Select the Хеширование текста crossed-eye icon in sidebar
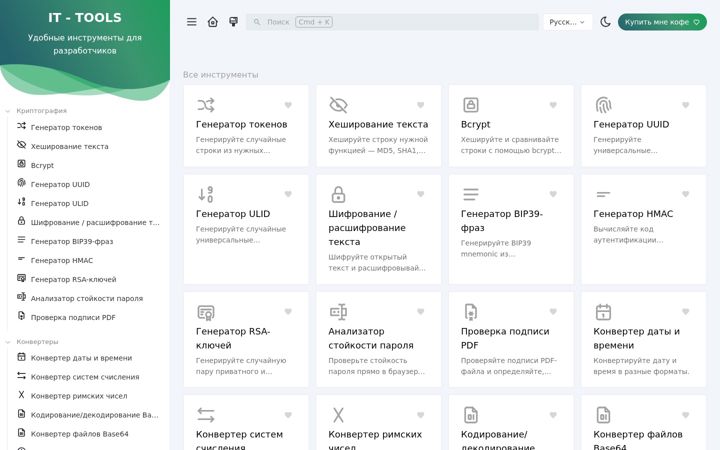Image resolution: width=720 pixels, height=450 pixels. click(x=21, y=145)
